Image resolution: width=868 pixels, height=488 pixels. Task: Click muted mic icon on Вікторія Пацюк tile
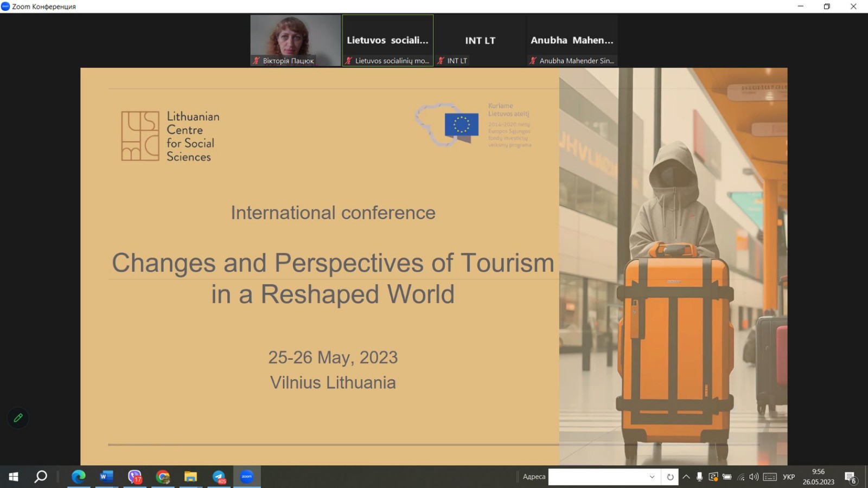[x=257, y=61]
